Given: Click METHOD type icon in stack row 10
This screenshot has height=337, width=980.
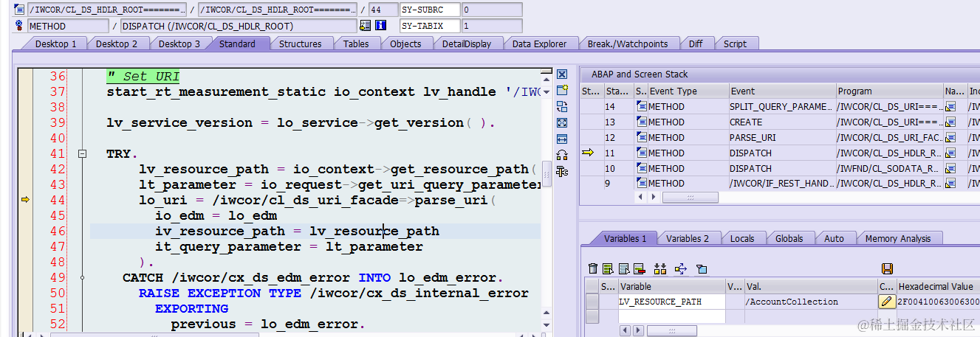Looking at the screenshot, I should 641,168.
